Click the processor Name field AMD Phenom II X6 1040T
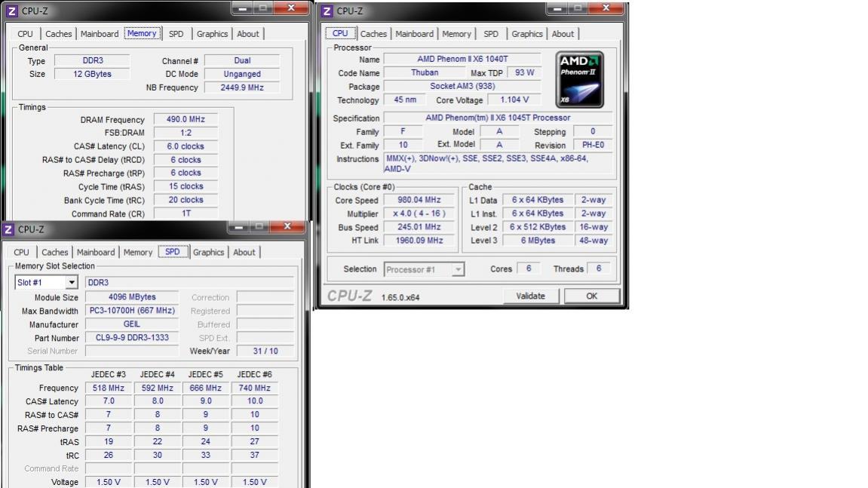The image size is (868, 488). click(x=462, y=59)
